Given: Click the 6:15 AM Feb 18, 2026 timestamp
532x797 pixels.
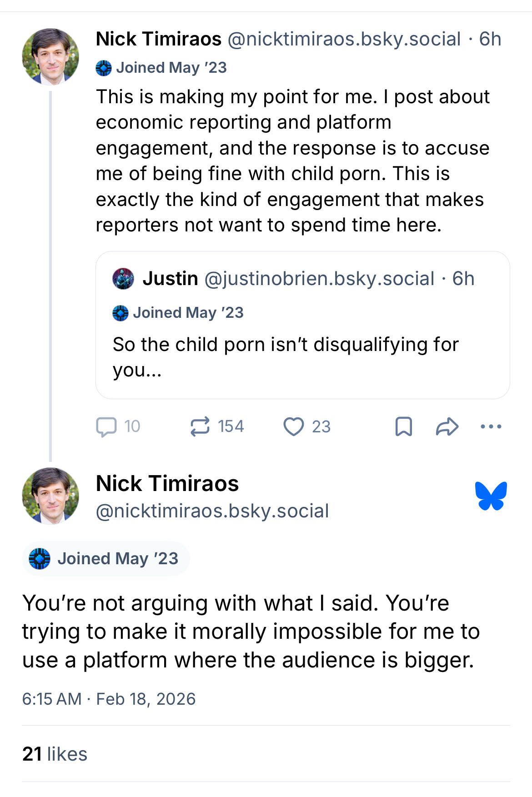Looking at the screenshot, I should [x=109, y=699].
